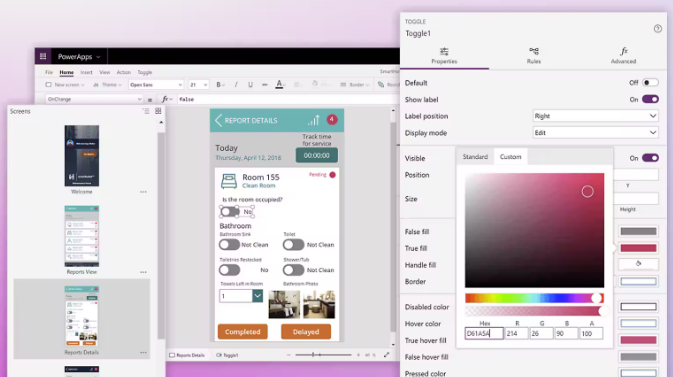The width and height of the screenshot is (673, 377).
Task: Toggle italic formatting in the toolbar
Action: point(236,85)
